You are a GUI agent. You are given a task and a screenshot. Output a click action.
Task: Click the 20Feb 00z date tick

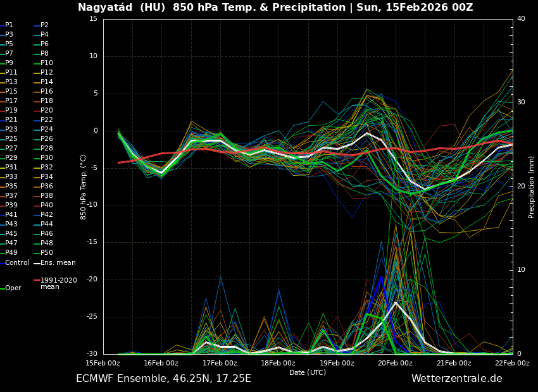point(396,363)
